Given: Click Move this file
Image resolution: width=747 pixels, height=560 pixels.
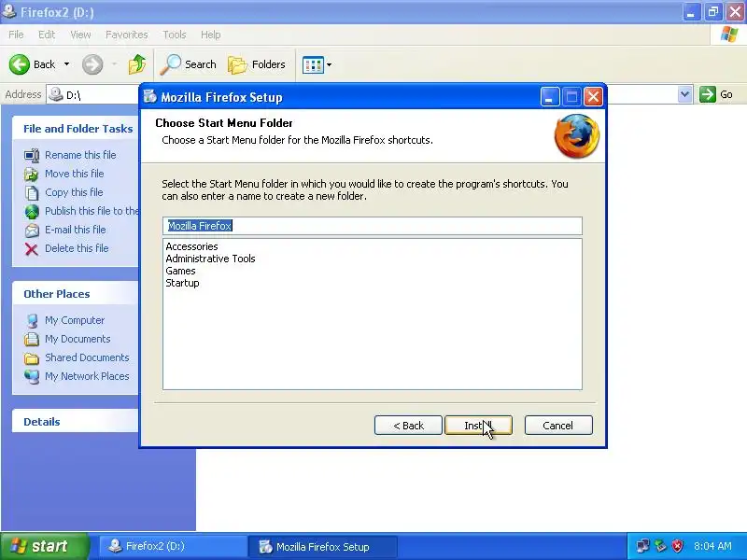Looking at the screenshot, I should (x=75, y=174).
